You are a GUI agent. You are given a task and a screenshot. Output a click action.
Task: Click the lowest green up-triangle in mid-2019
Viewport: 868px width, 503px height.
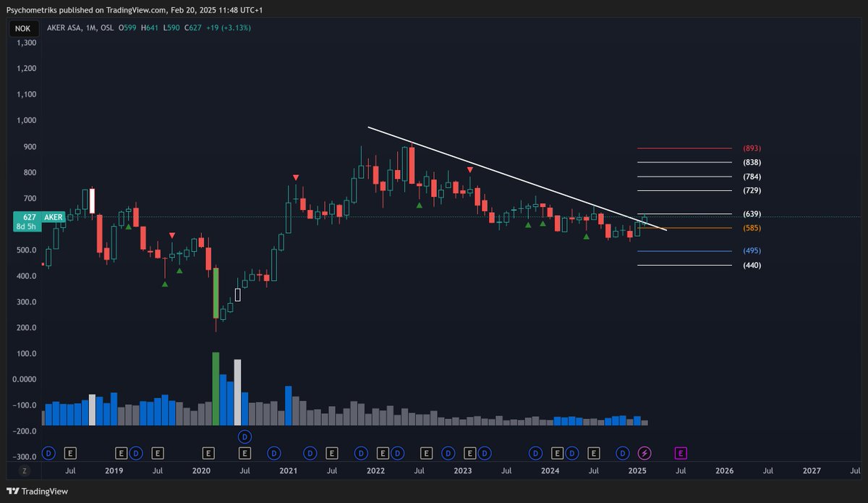pos(164,284)
